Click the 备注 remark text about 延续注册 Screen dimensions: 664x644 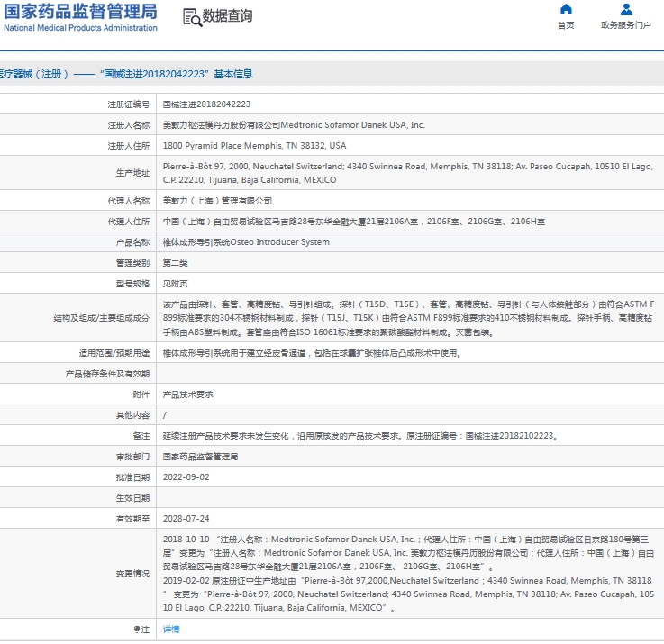pos(360,436)
